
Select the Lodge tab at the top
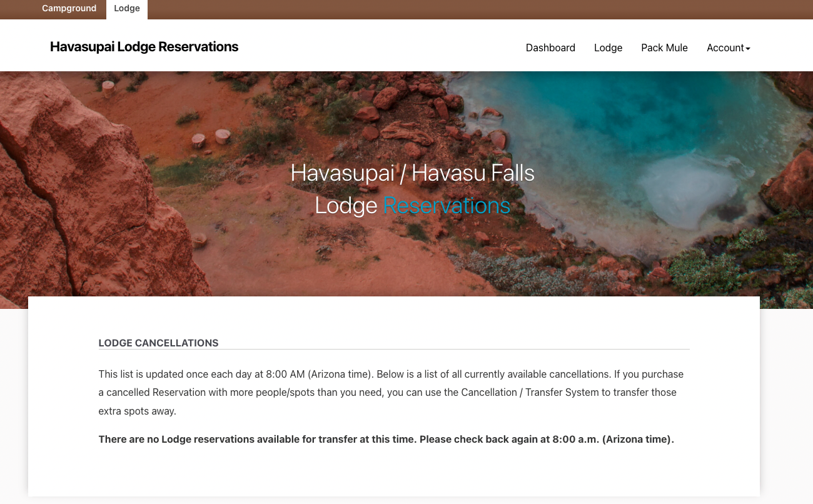[127, 9]
